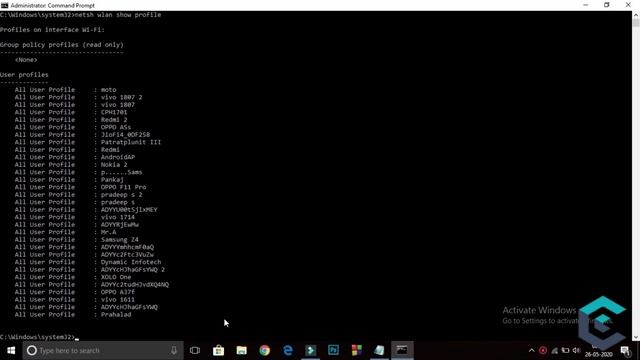Open the Action Center notifications icon

[625, 351]
